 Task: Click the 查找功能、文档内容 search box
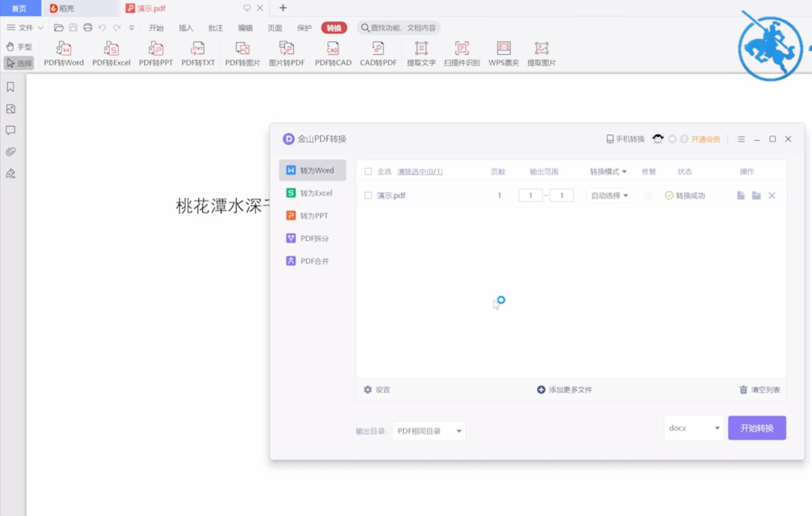point(399,28)
